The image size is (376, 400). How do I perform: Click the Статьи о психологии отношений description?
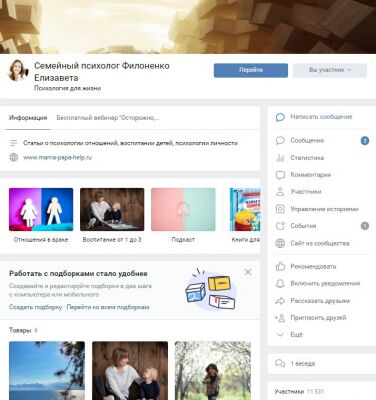tap(130, 143)
